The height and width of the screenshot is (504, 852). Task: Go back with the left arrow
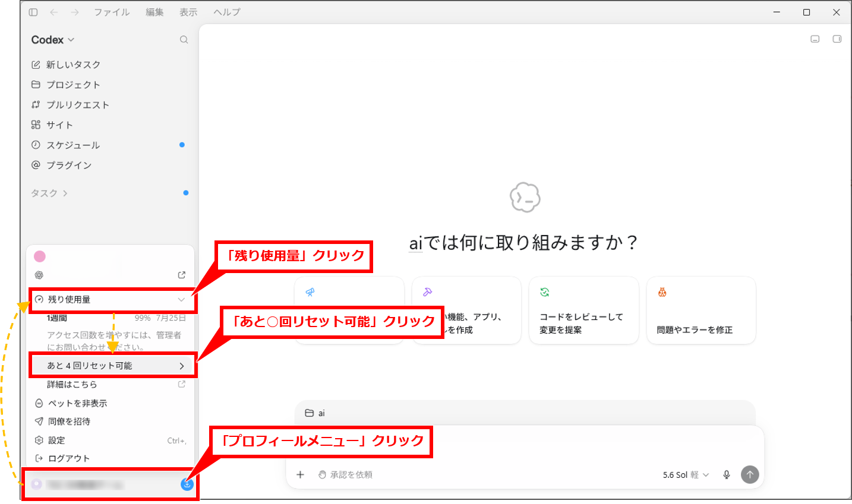tap(54, 12)
